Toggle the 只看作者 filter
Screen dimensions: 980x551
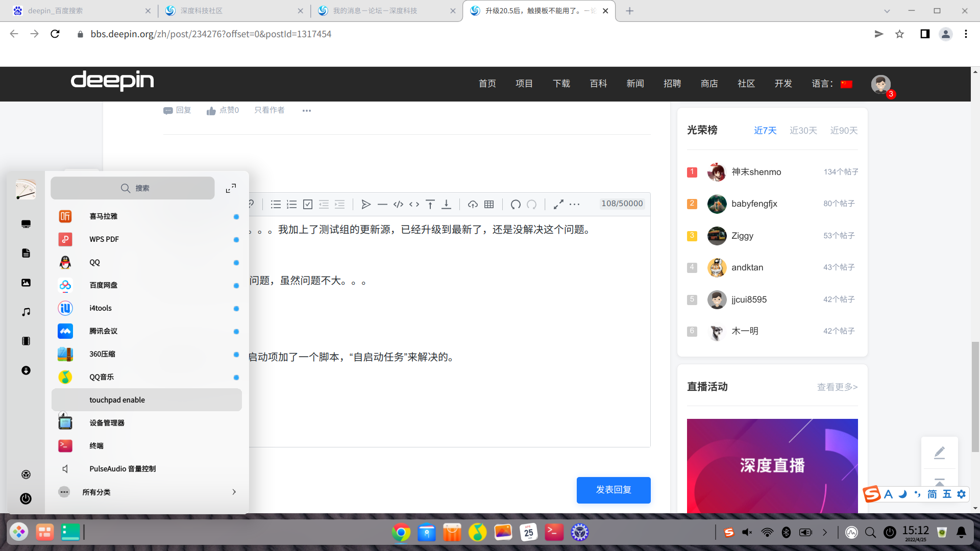pos(269,110)
